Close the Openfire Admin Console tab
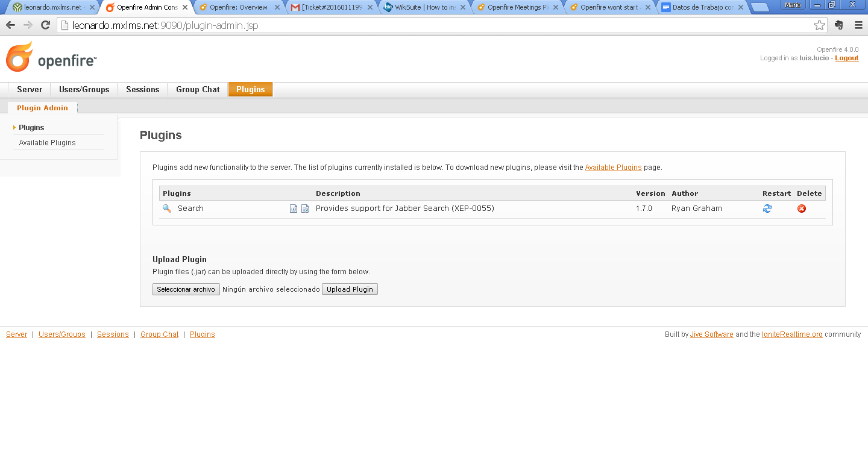The height and width of the screenshot is (455, 868). pos(184,8)
